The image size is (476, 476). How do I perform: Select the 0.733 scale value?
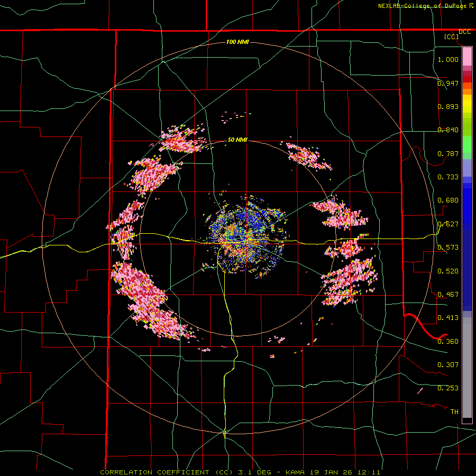coord(448,177)
